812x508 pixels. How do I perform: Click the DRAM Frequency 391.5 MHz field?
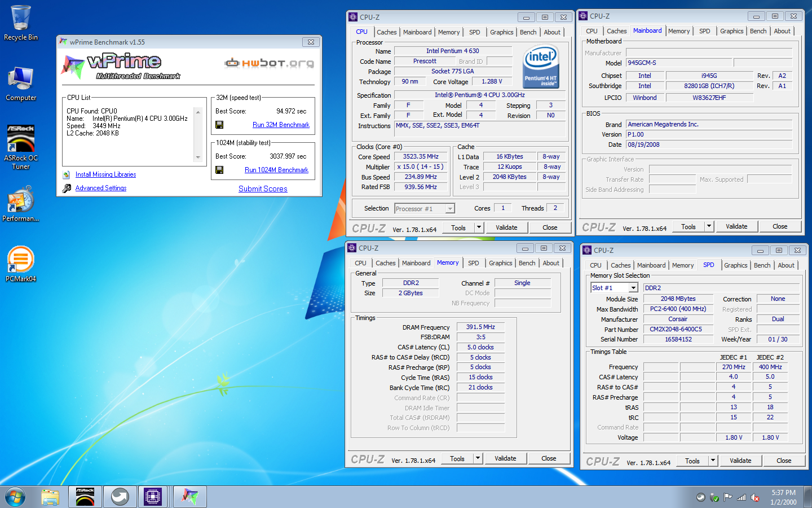point(480,327)
